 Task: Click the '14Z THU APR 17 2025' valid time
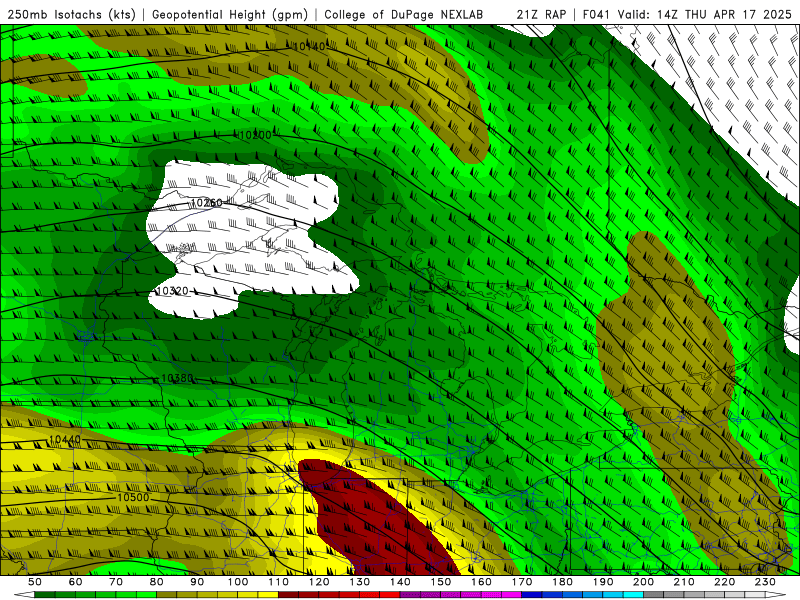click(x=724, y=14)
